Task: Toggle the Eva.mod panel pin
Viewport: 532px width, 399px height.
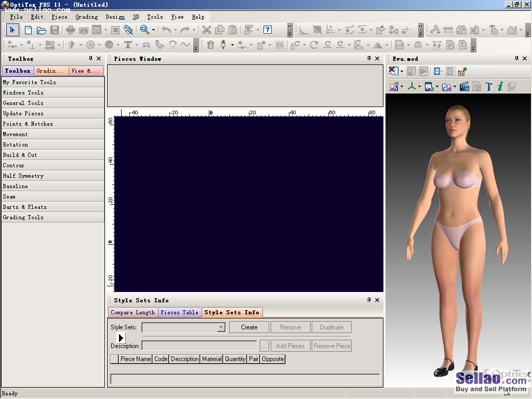Action: (x=516, y=58)
